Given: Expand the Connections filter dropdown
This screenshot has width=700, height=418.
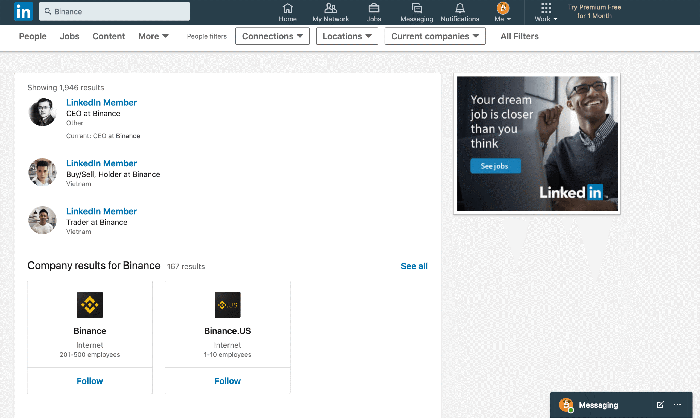Looking at the screenshot, I should pyautogui.click(x=272, y=36).
